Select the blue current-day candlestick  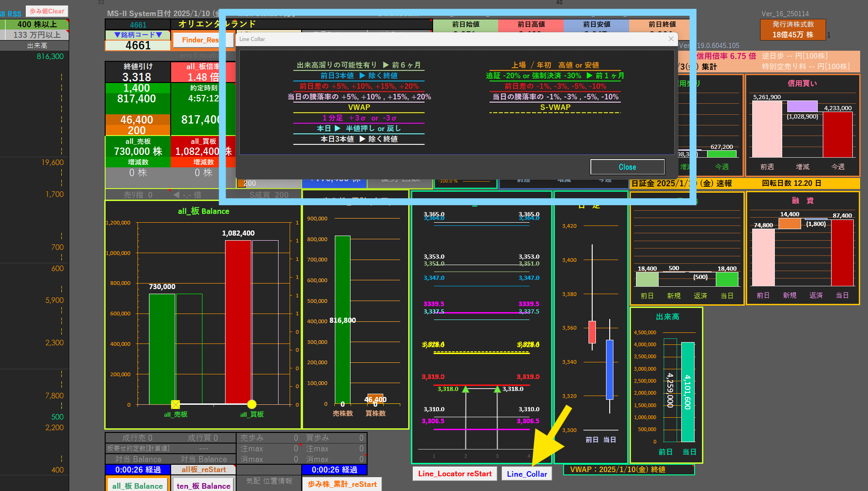610,369
